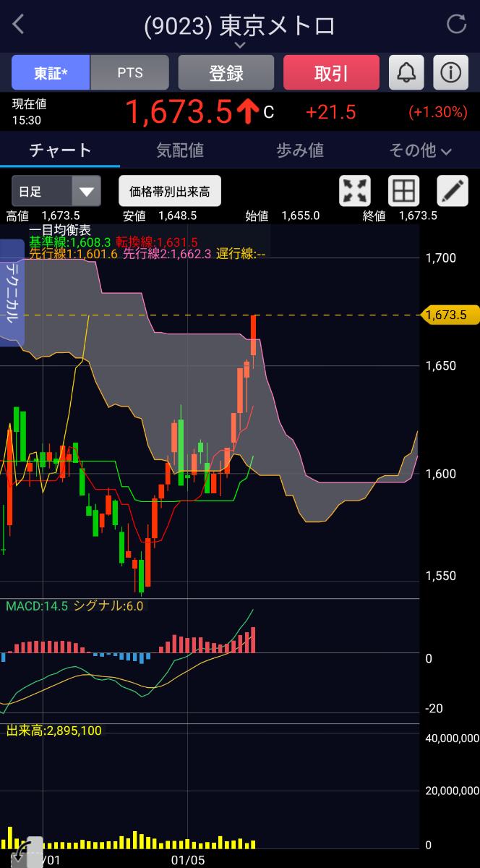Switch to the 歩み値 tab

pyautogui.click(x=300, y=150)
